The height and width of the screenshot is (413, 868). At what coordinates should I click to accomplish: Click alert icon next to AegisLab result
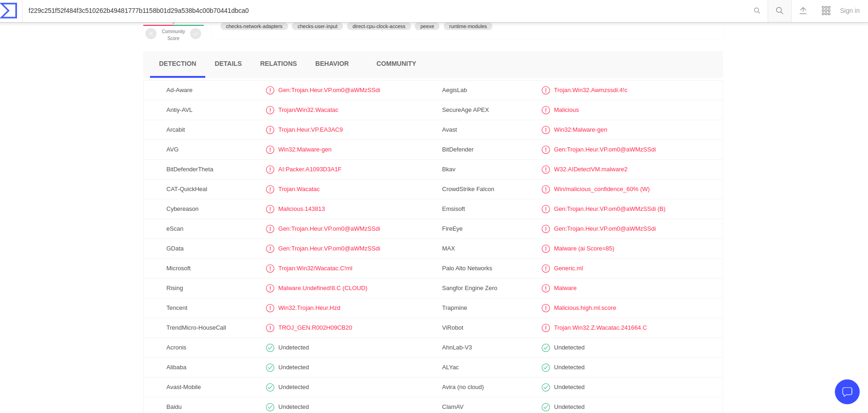546,90
